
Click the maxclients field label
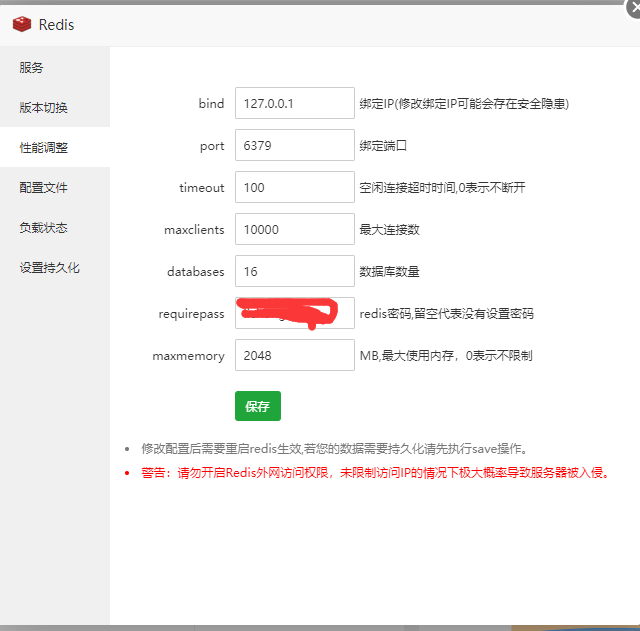coord(194,230)
